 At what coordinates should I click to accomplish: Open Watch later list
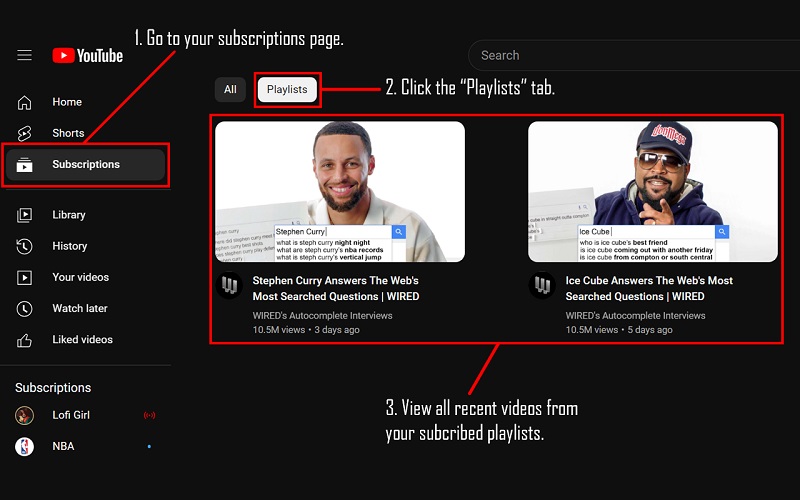tap(79, 308)
